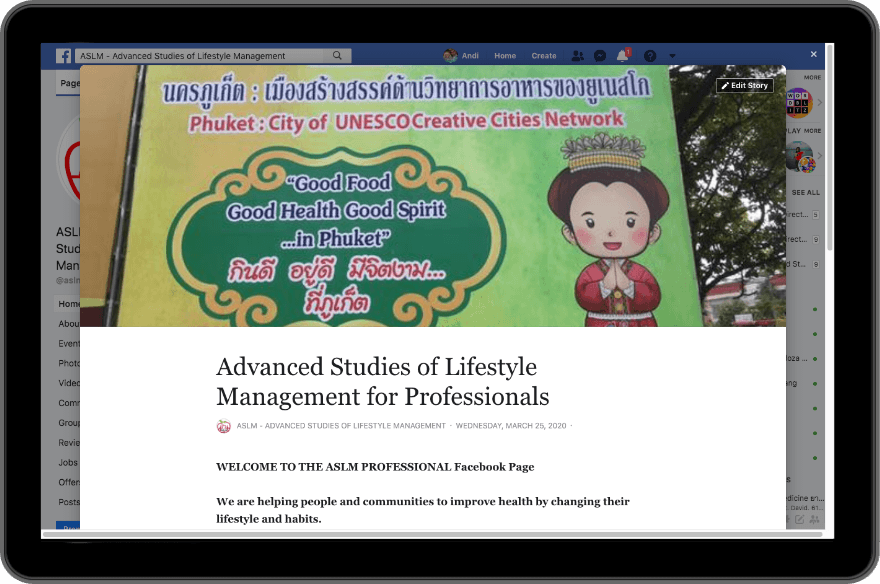Click SEE ALL in the right sidebar
This screenshot has width=880, height=584.
pyautogui.click(x=805, y=192)
